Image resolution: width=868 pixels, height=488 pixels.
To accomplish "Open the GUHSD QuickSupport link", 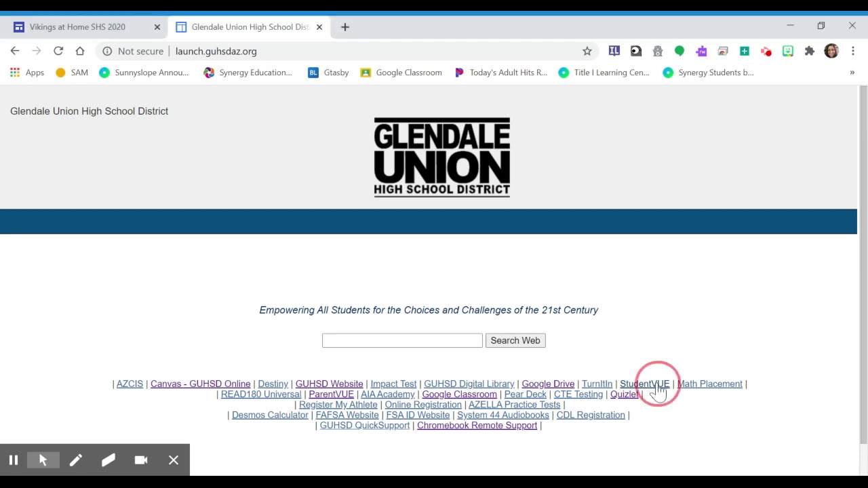I will 364,425.
